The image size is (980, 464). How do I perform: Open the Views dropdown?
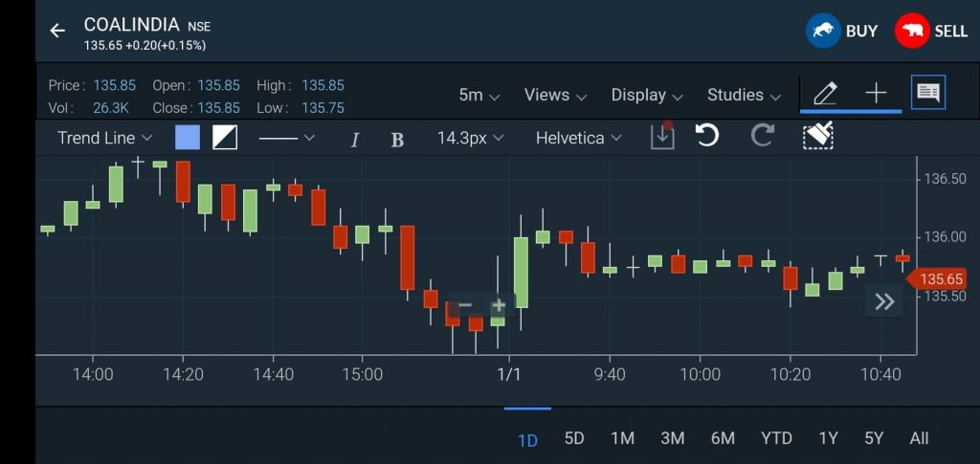(x=556, y=95)
